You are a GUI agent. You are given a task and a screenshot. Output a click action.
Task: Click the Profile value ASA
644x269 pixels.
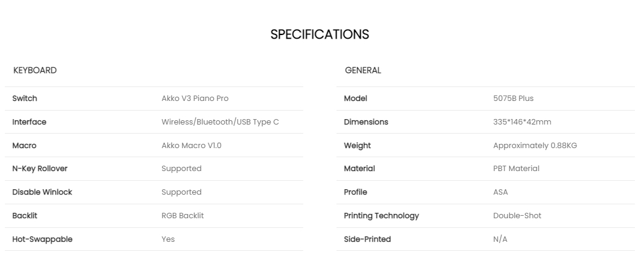500,192
